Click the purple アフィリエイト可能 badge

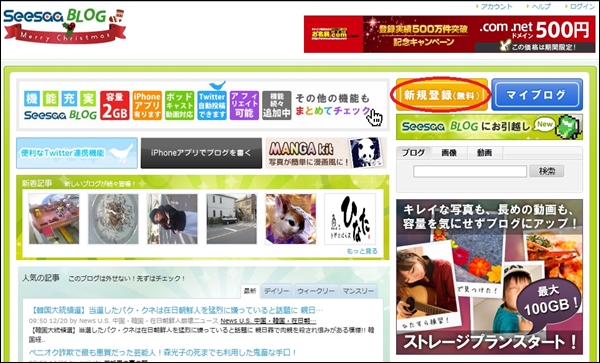coord(245,105)
